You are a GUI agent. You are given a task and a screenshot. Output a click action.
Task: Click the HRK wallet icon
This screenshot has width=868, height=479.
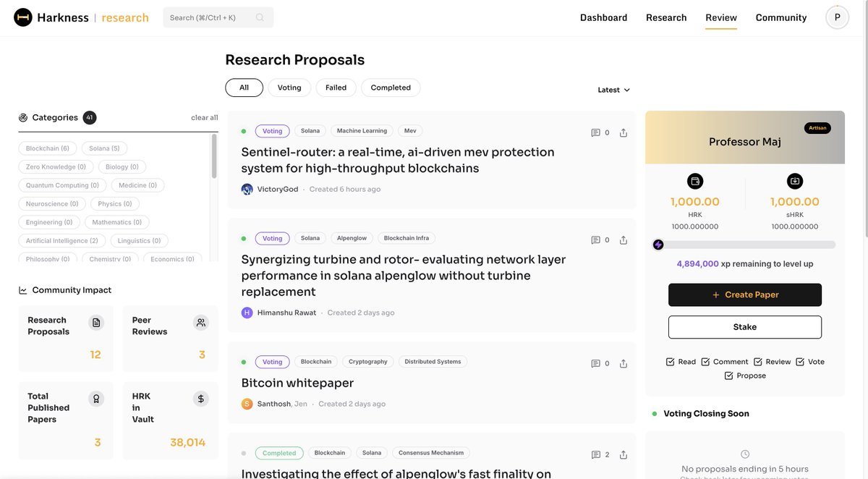pos(695,181)
